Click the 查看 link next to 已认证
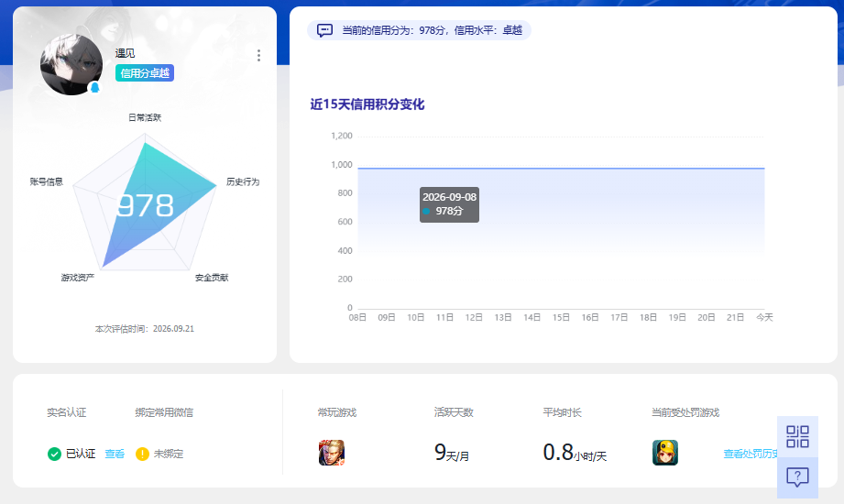Screen dimensions: 844x504 pyautogui.click(x=115, y=454)
